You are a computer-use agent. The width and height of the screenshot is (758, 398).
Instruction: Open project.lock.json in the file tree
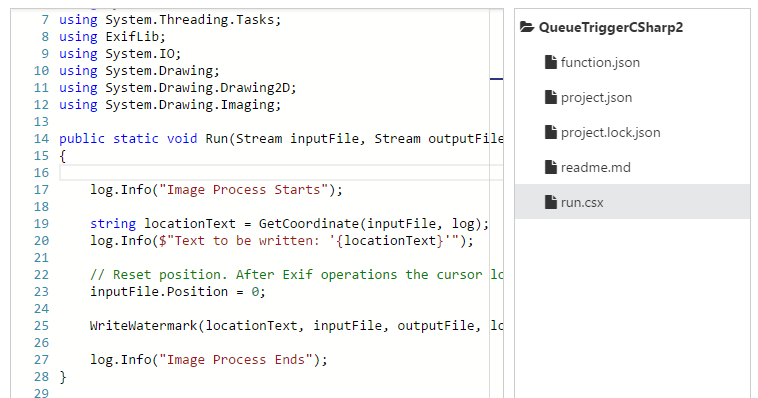610,133
